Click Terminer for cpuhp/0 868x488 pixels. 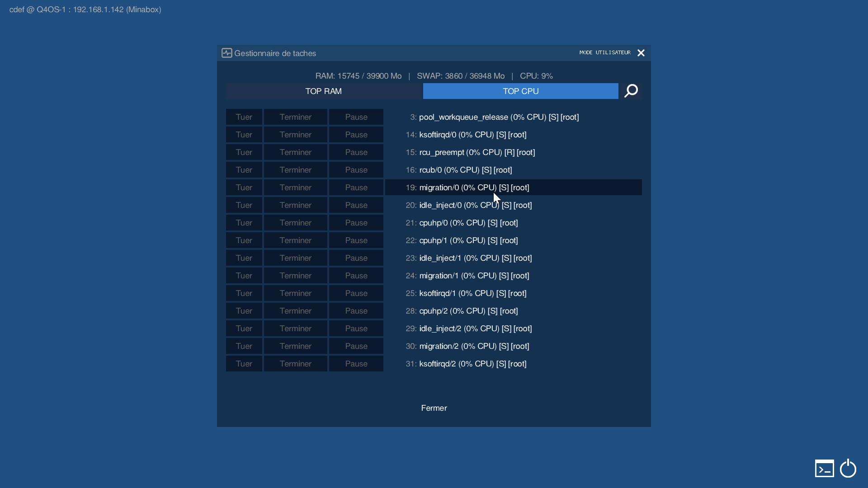(x=296, y=223)
